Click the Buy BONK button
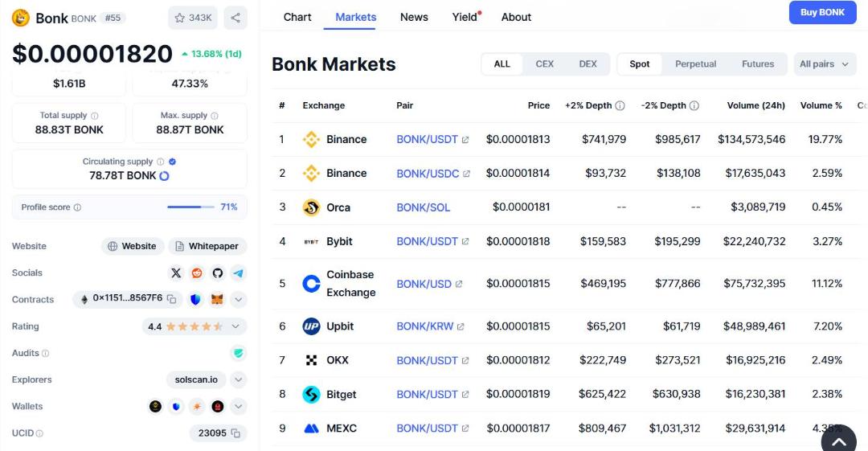868x451 pixels. (x=823, y=12)
